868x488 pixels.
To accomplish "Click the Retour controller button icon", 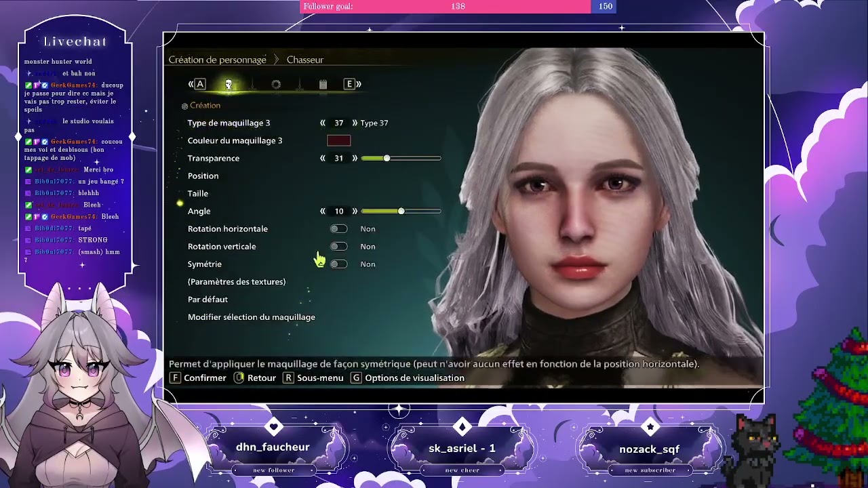I will coord(239,378).
